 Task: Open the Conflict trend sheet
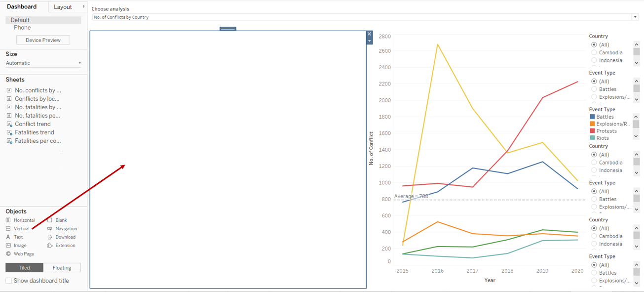point(33,124)
